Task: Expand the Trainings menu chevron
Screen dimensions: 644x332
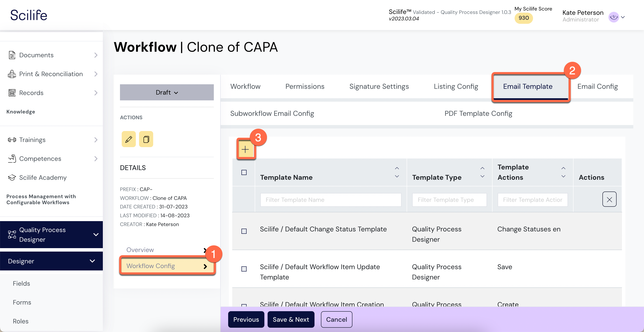Action: [96, 140]
